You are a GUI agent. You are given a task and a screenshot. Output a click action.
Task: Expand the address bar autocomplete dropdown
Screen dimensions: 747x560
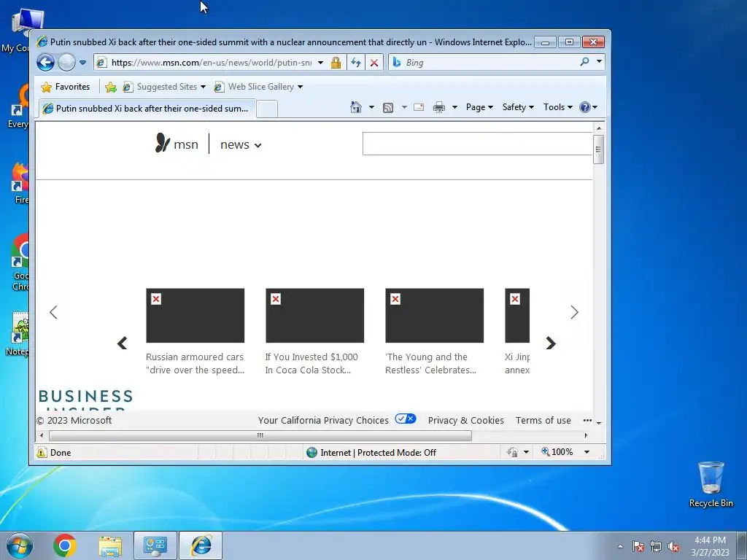point(321,63)
